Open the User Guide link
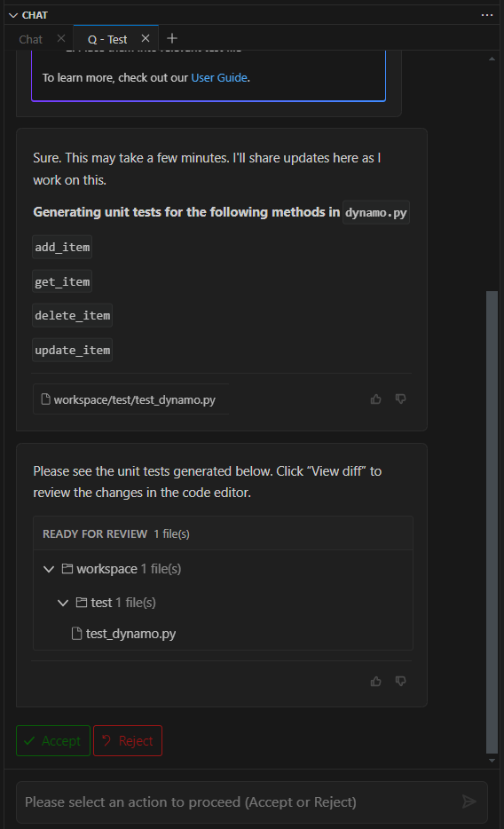 coord(218,78)
